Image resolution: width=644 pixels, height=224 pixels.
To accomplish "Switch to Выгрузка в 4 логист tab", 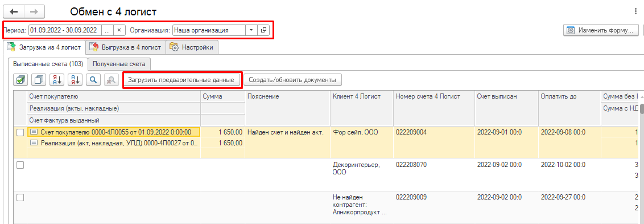I will 126,47.
